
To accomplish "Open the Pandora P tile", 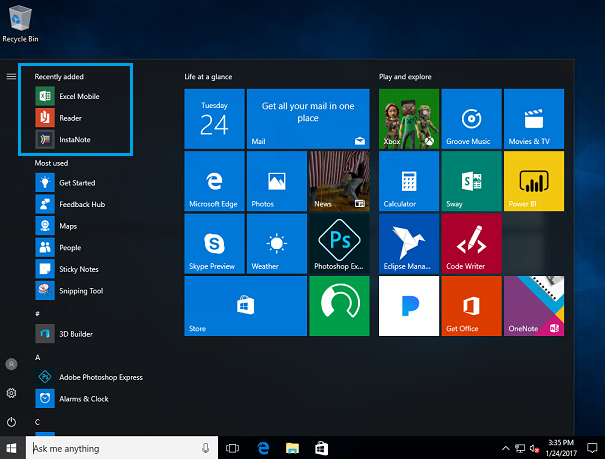I will point(409,306).
